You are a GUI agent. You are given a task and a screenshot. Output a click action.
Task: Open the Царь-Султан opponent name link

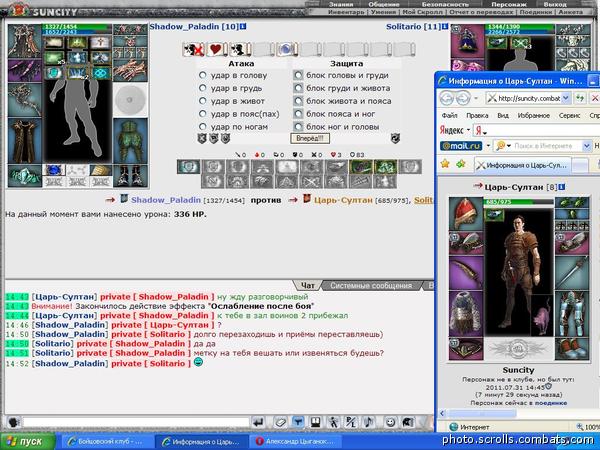click(343, 200)
